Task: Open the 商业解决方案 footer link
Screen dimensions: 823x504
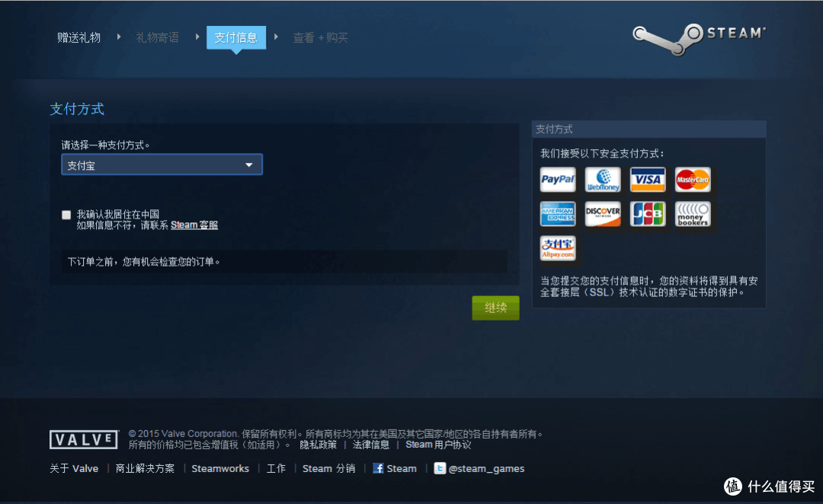Action: pyautogui.click(x=145, y=468)
